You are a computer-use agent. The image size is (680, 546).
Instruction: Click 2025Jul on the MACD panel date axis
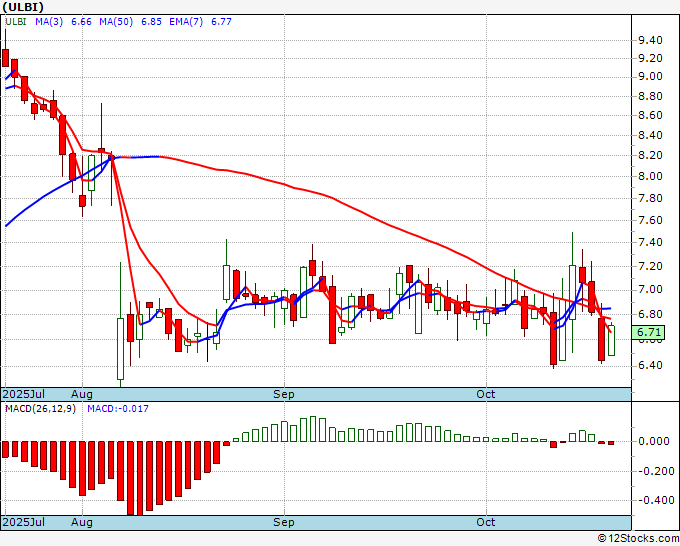[x=24, y=522]
